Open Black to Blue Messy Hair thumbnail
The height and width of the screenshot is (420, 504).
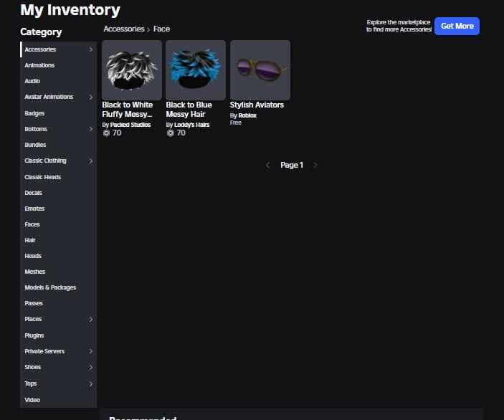click(x=195, y=70)
